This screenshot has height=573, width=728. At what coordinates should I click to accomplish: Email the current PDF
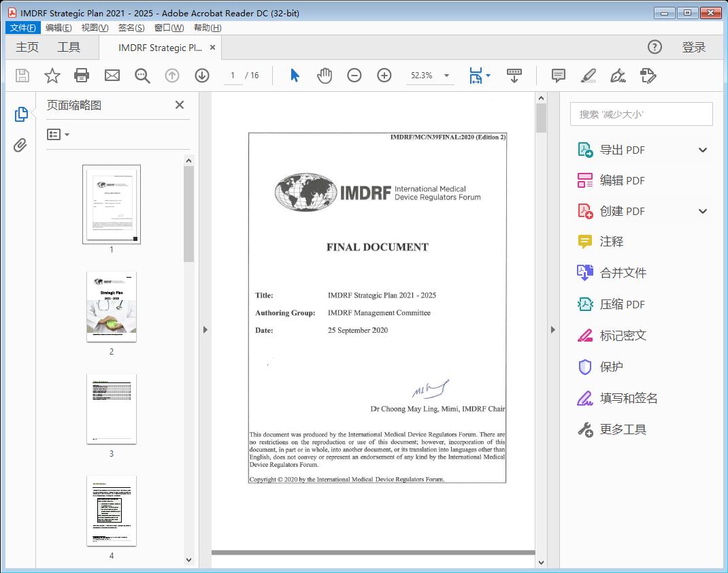tap(112, 76)
